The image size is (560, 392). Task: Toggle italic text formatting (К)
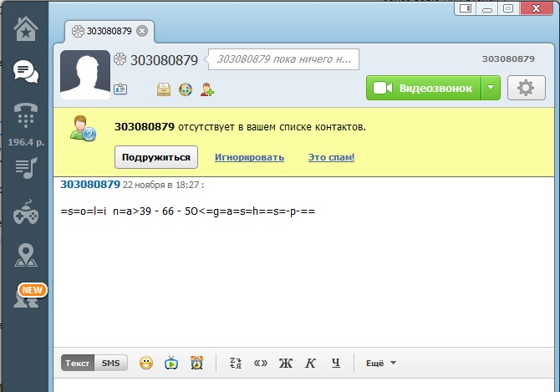pyautogui.click(x=310, y=363)
